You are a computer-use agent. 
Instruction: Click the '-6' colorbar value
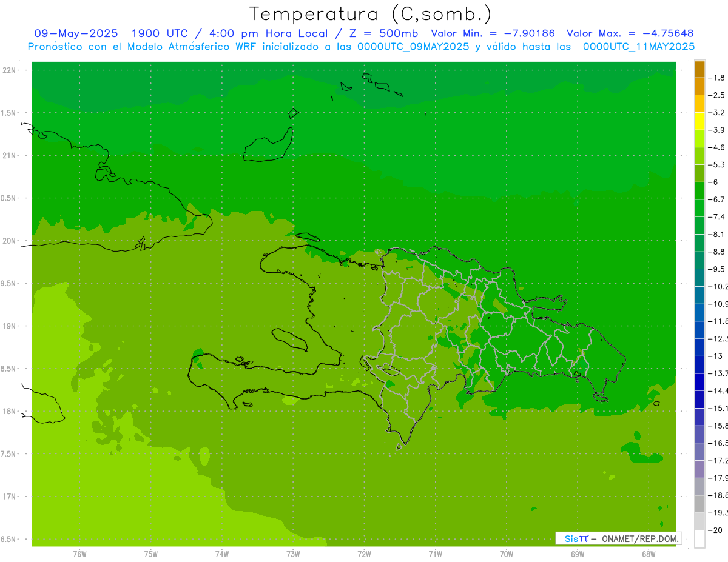pos(713,182)
